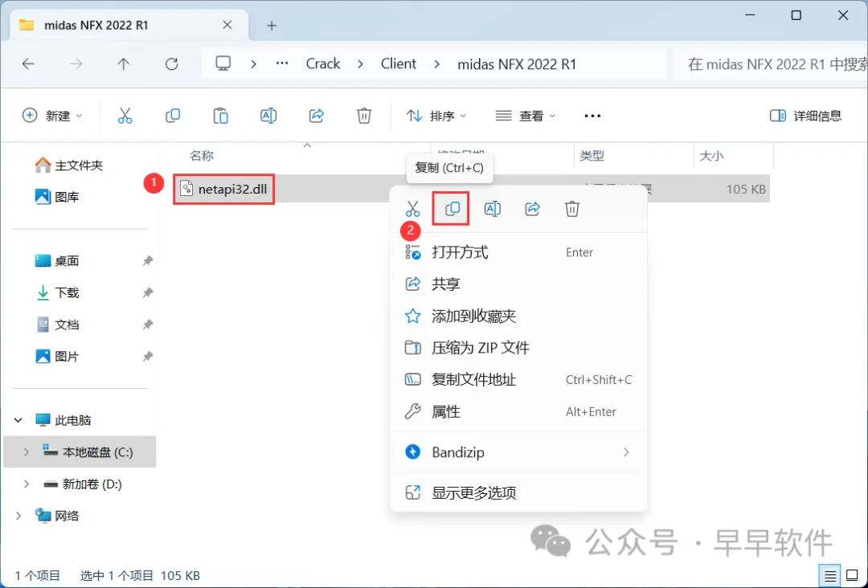Click the Delete trash icon in the toolbar

(x=364, y=116)
